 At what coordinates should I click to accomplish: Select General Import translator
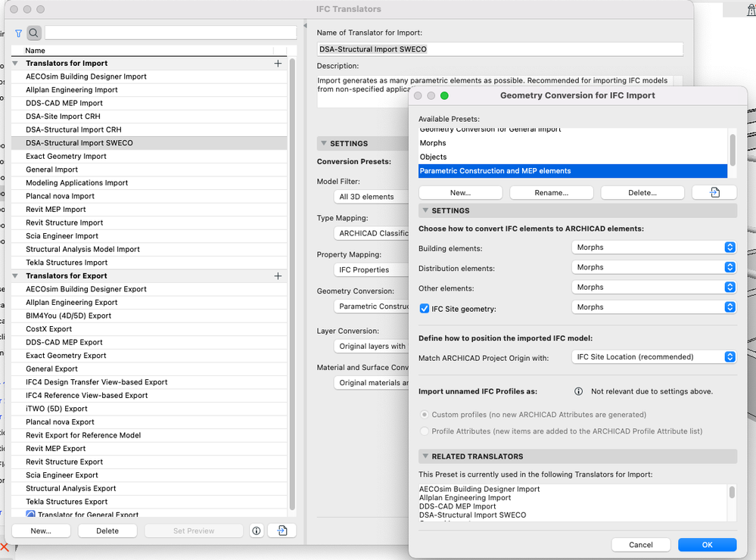[x=149, y=170]
